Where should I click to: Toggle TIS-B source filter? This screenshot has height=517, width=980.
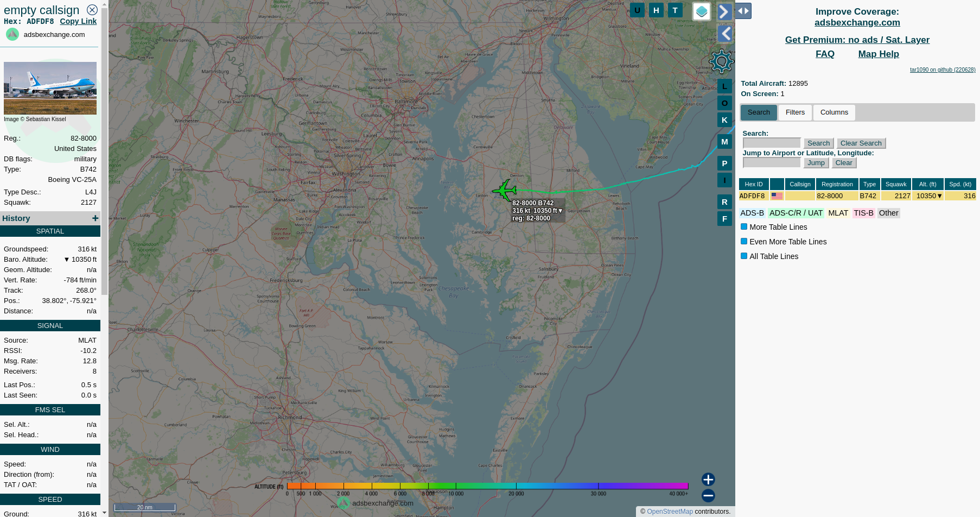(863, 213)
